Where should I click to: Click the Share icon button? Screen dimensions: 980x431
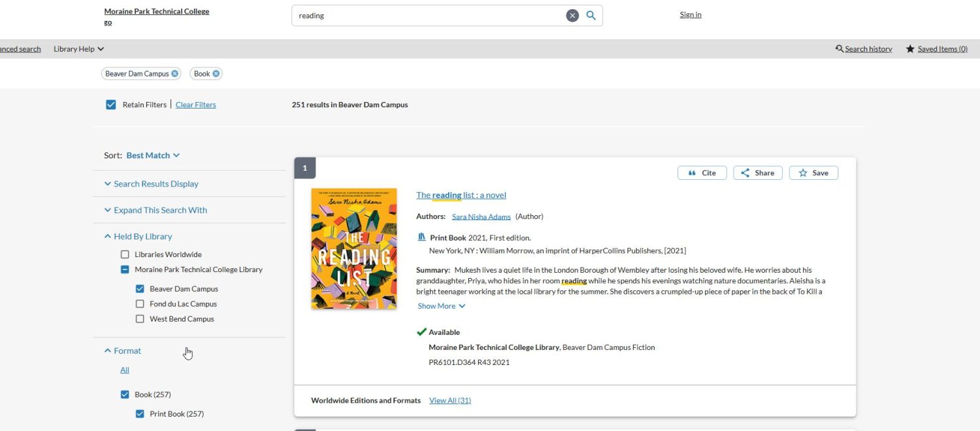pos(758,173)
